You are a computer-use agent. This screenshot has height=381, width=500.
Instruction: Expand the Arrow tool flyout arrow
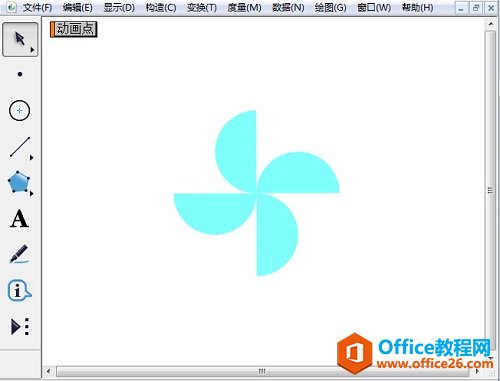(32, 50)
